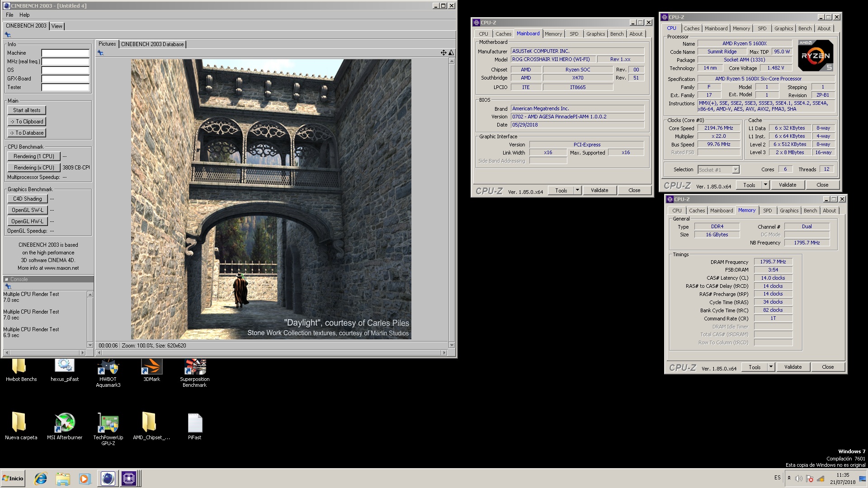Click the Tester input field
Viewport: 868px width, 488px height.
coord(66,87)
